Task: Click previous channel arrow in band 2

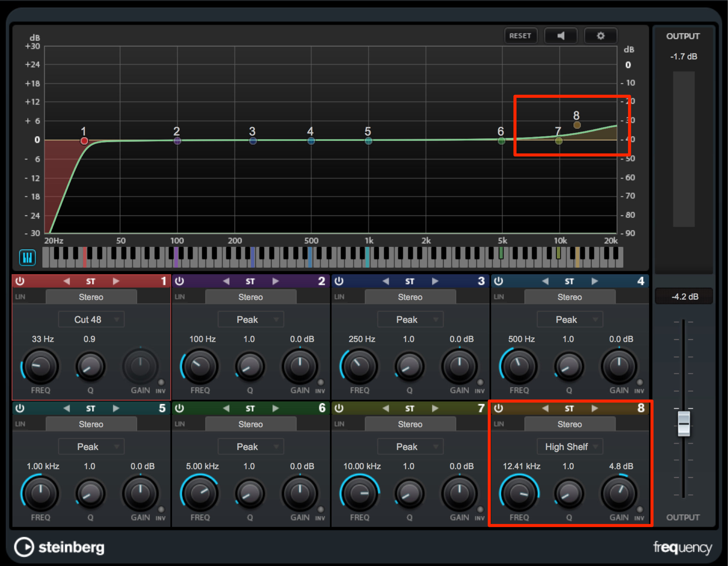Action: 226,281
